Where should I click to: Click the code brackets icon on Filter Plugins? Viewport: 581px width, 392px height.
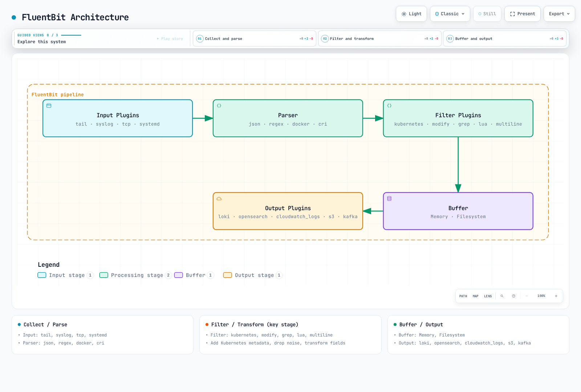(x=389, y=106)
